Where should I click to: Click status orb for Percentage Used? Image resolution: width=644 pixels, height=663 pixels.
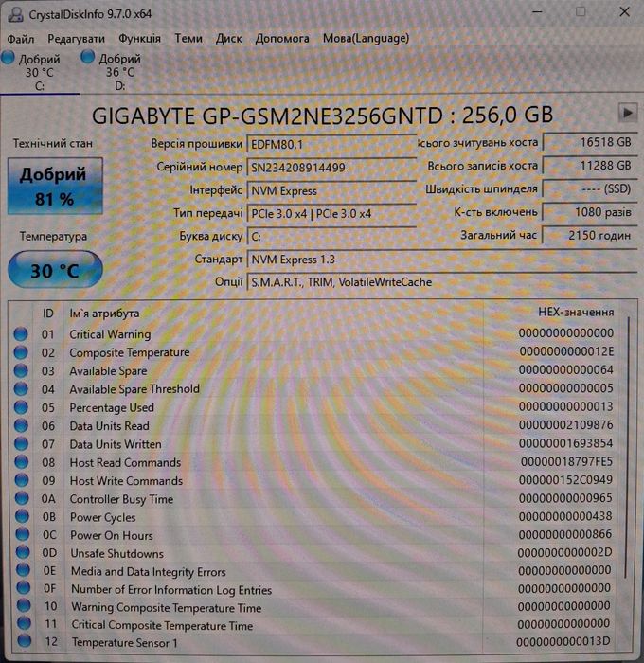click(x=21, y=407)
